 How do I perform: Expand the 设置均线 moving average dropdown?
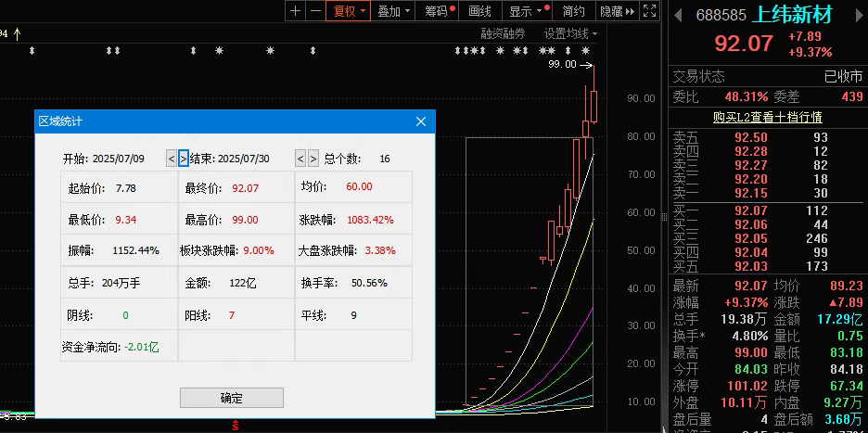(570, 33)
